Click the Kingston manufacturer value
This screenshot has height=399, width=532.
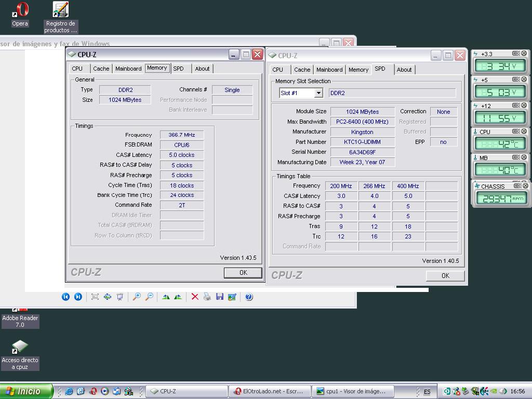click(362, 132)
